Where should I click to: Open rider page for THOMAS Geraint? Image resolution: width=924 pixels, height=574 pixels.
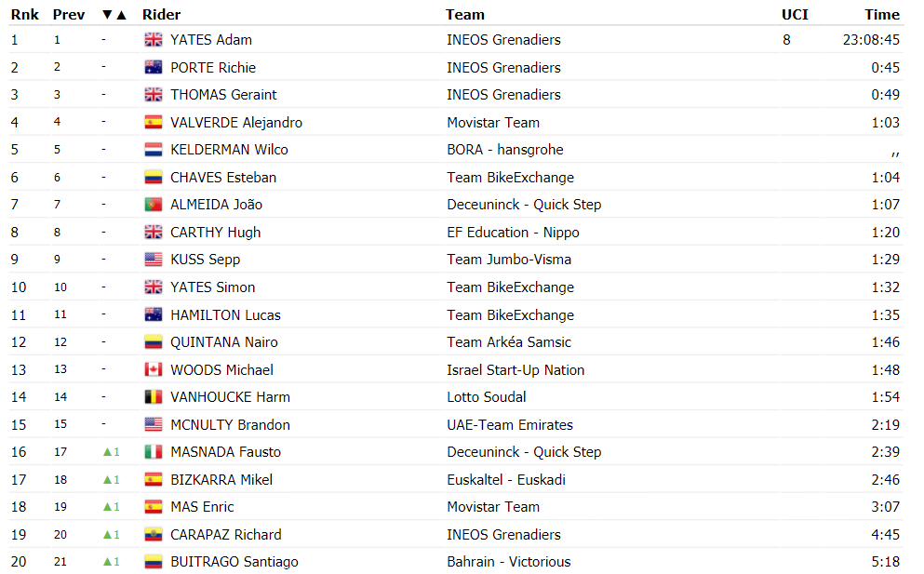pyautogui.click(x=223, y=95)
